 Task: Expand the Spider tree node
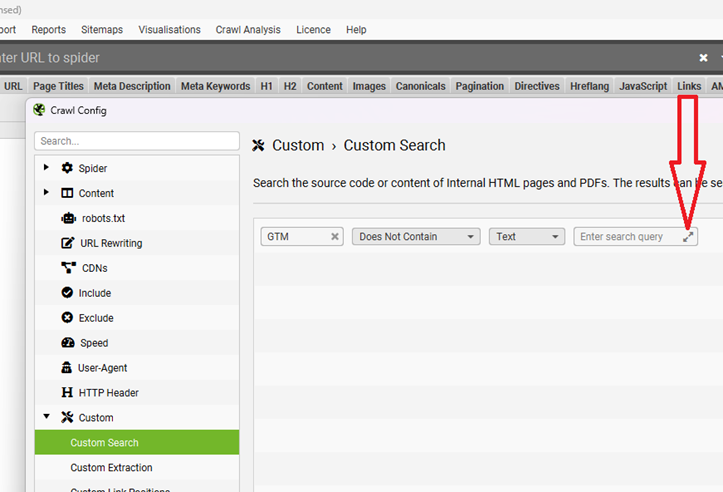click(46, 167)
